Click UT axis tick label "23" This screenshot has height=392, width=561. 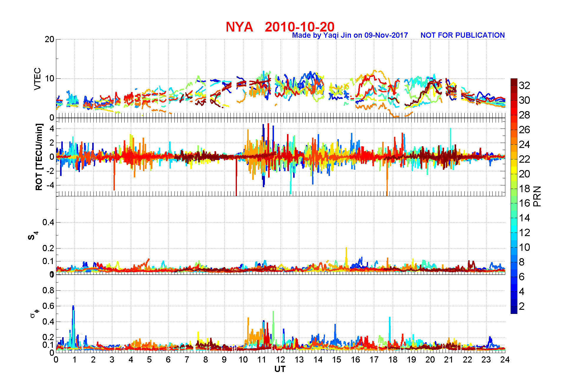[486, 360]
